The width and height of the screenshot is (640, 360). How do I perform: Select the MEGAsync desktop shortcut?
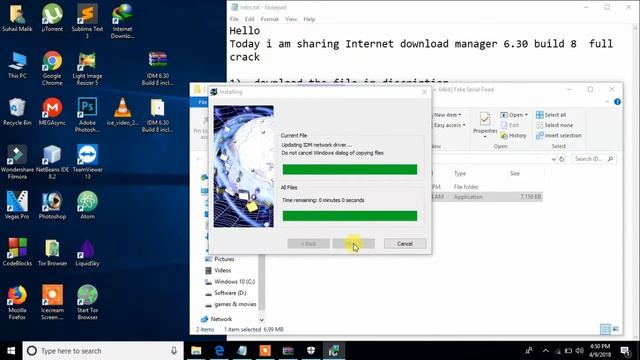pyautogui.click(x=52, y=111)
